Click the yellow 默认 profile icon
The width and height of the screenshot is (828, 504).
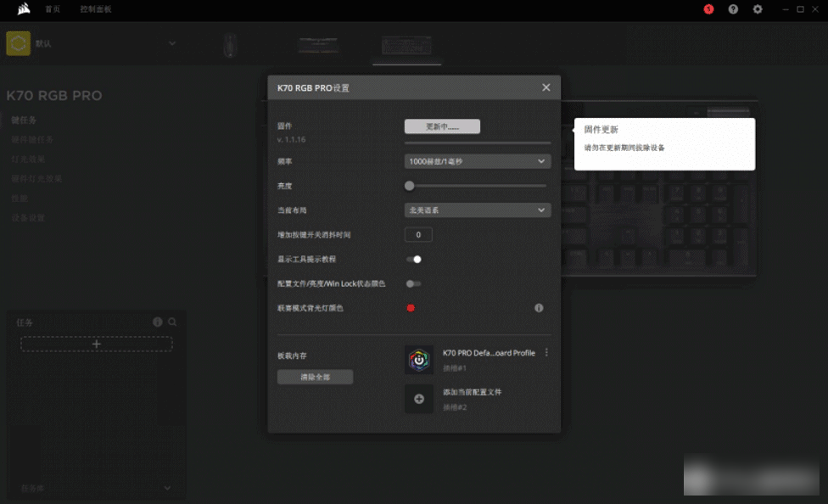pyautogui.click(x=18, y=43)
